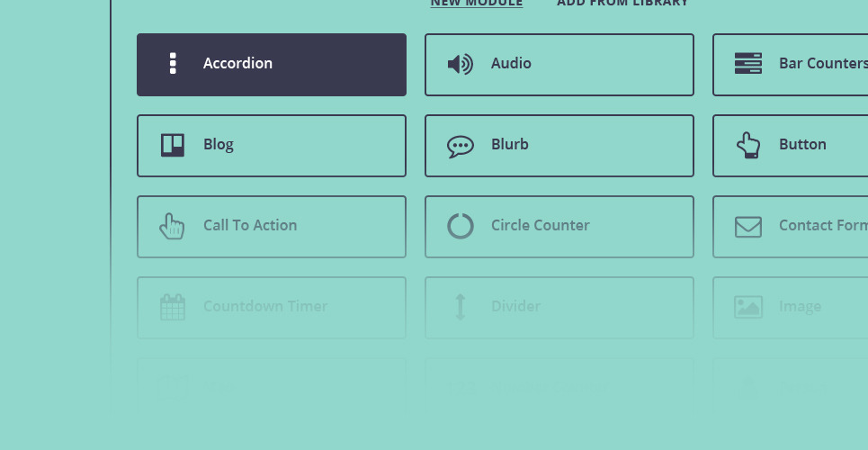Click the Divider vertical arrows icon

[460, 307]
